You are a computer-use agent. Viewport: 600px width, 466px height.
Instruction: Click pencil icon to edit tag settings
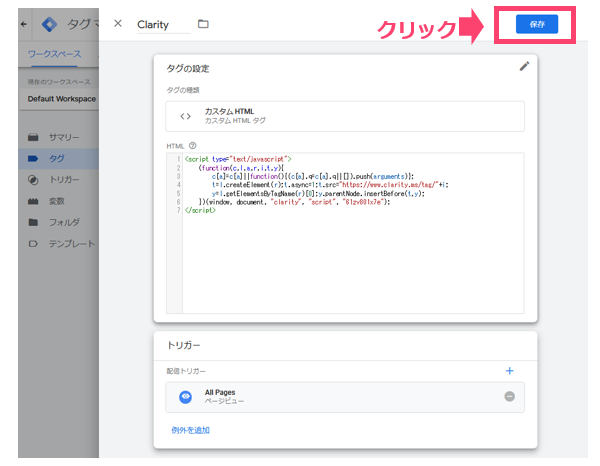click(x=524, y=67)
